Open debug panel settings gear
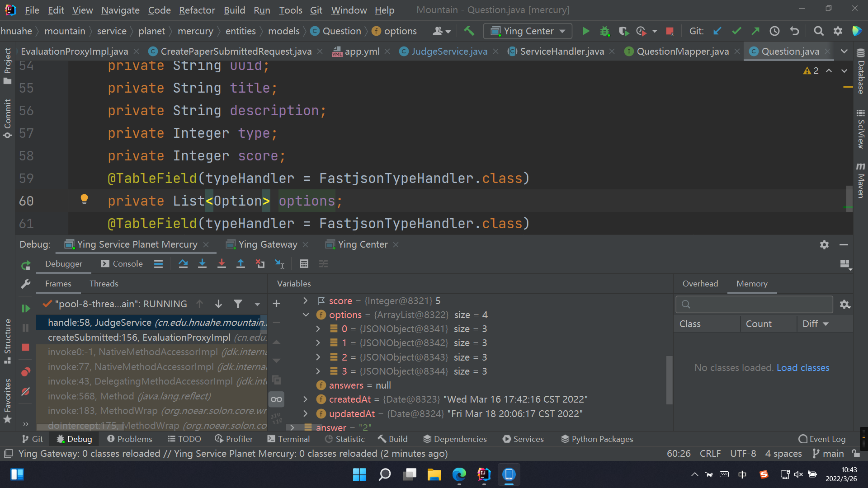Image resolution: width=868 pixels, height=488 pixels. pyautogui.click(x=824, y=244)
